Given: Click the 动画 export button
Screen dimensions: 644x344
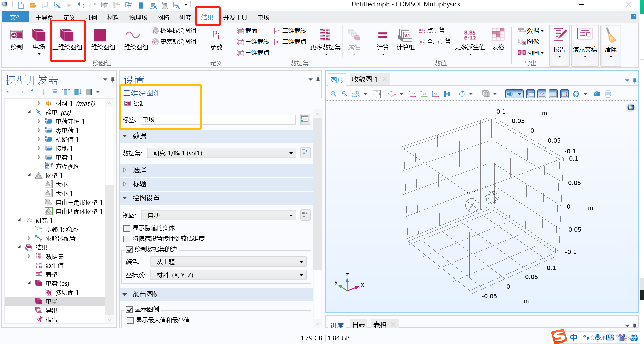Looking at the screenshot, I should click(530, 53).
